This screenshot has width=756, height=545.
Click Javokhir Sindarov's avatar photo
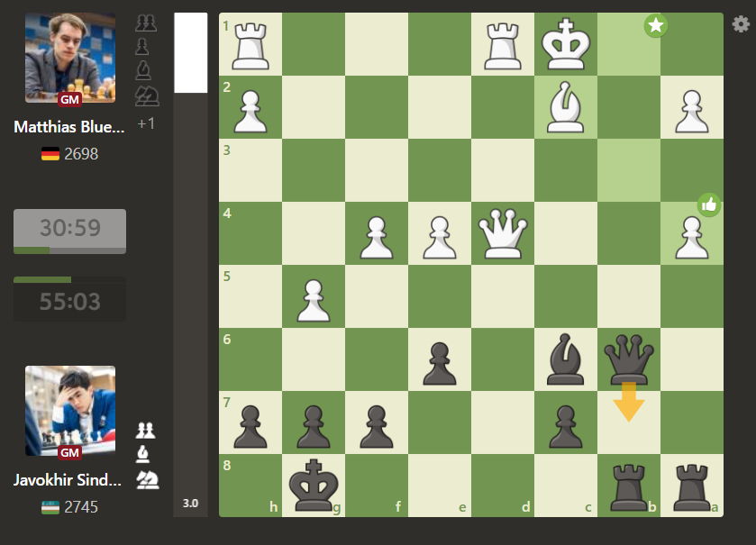pyautogui.click(x=69, y=411)
